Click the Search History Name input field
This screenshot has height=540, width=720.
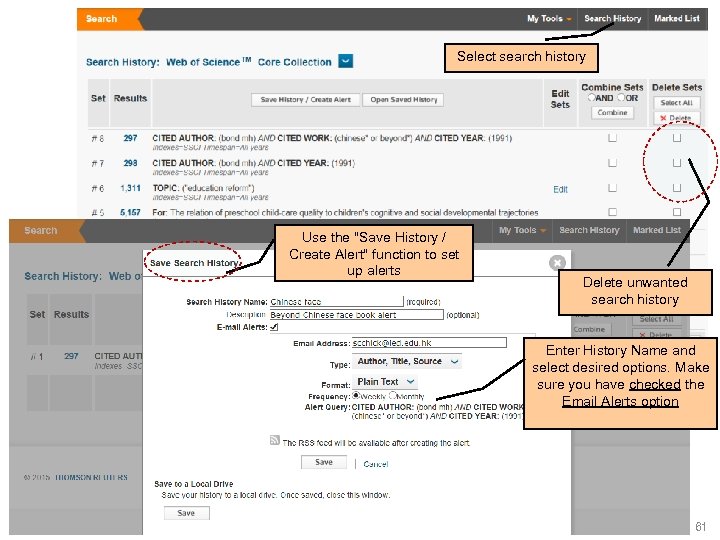[336, 302]
